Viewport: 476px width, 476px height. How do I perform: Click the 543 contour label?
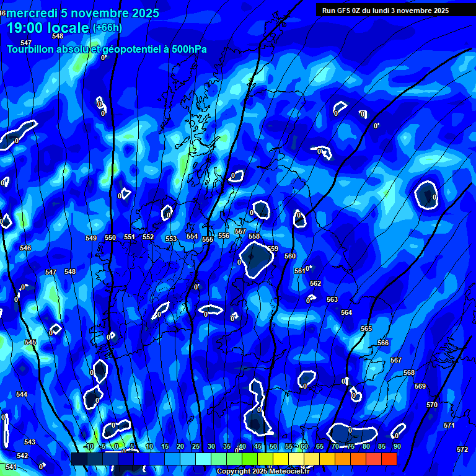click(30, 442)
